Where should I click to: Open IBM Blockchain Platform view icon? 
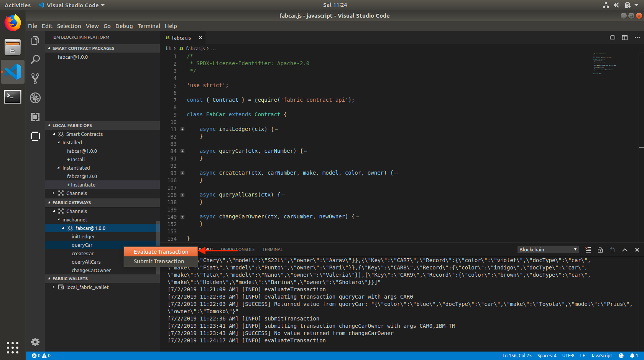pyautogui.click(x=35, y=136)
